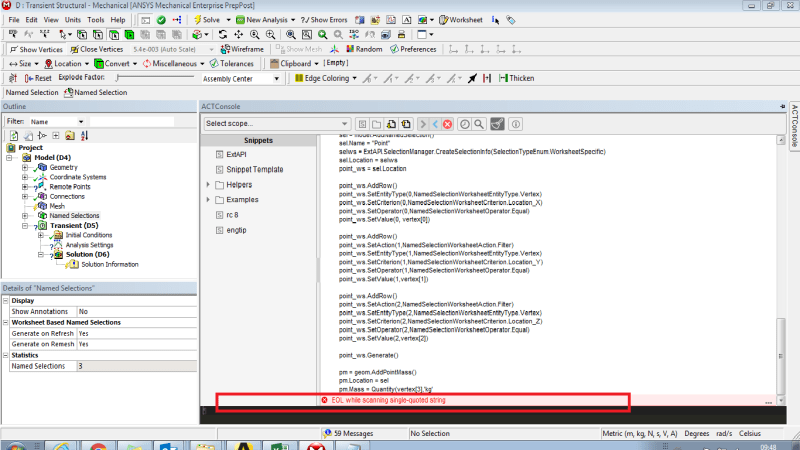Click the Rotate view icon
The height and width of the screenshot is (450, 800).
222,35
